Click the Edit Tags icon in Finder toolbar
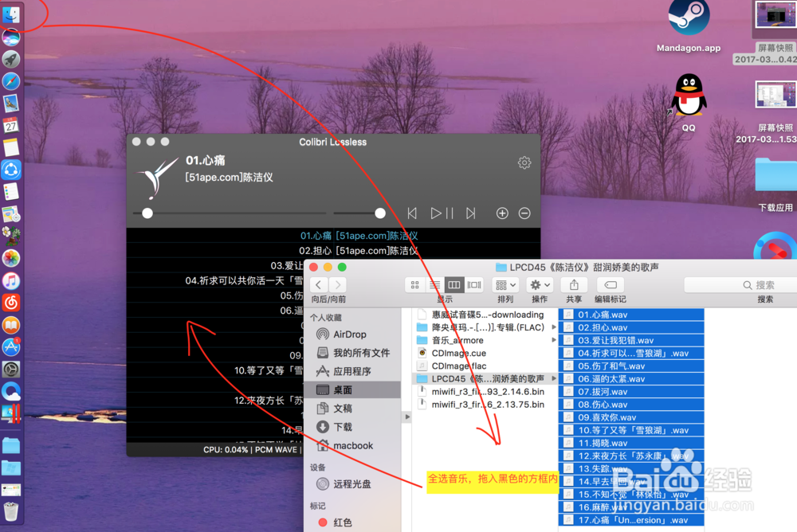The height and width of the screenshot is (532, 797). 609,284
